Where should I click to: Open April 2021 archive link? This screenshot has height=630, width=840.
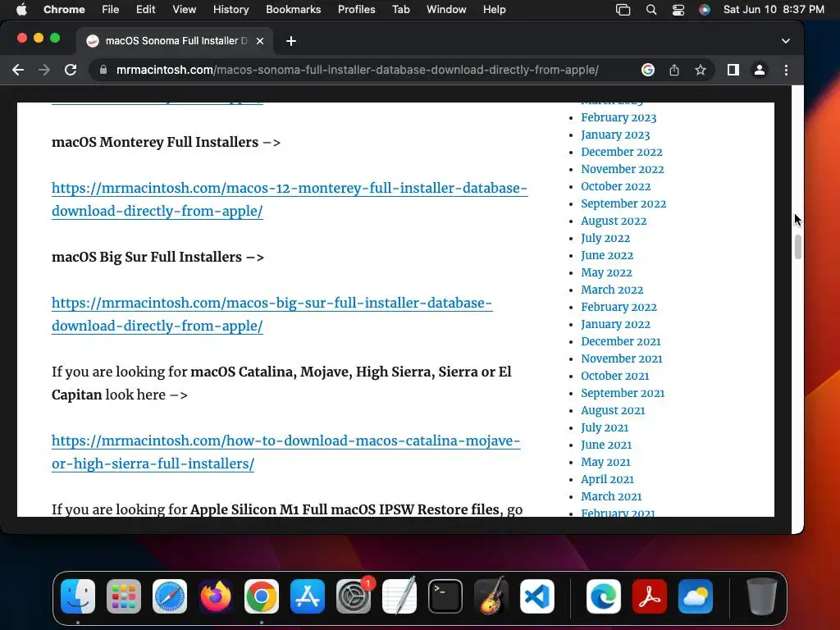pos(607,479)
